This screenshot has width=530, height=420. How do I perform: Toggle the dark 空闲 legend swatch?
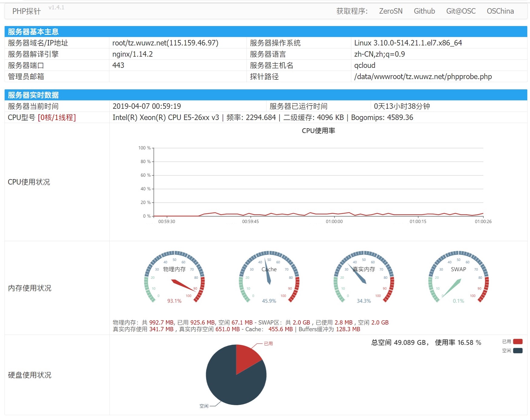coord(518,351)
